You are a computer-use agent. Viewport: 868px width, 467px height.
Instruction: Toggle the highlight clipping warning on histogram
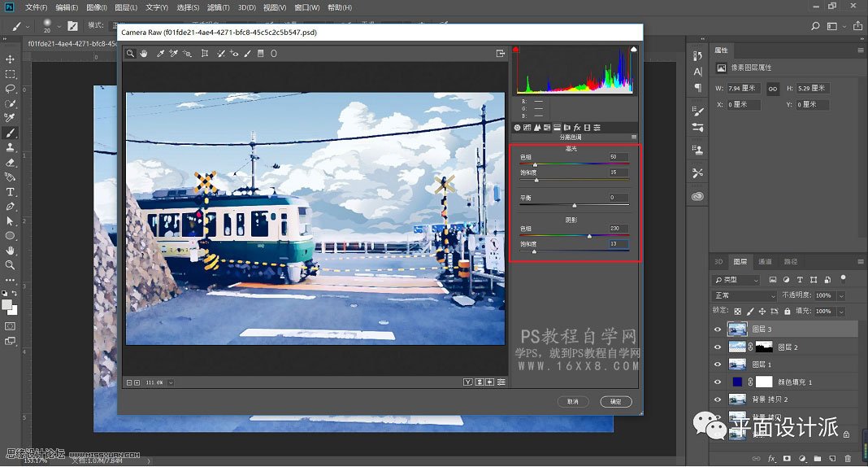pyautogui.click(x=634, y=50)
